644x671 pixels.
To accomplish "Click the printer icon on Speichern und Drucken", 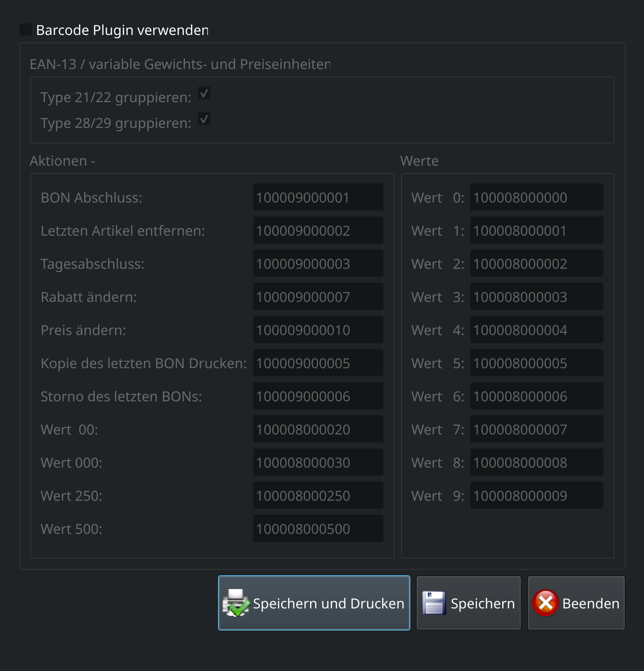I will click(x=236, y=603).
